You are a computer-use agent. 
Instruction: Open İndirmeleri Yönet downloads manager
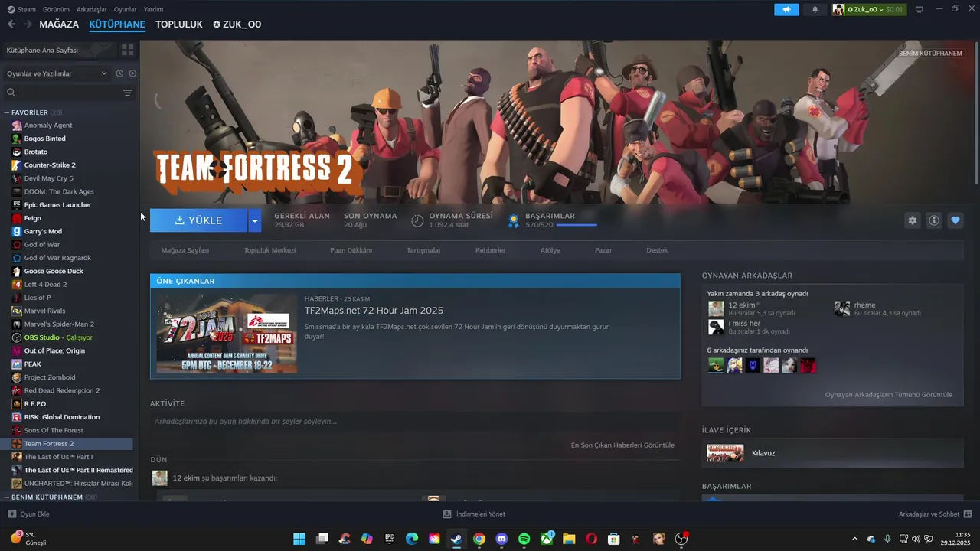pyautogui.click(x=474, y=514)
